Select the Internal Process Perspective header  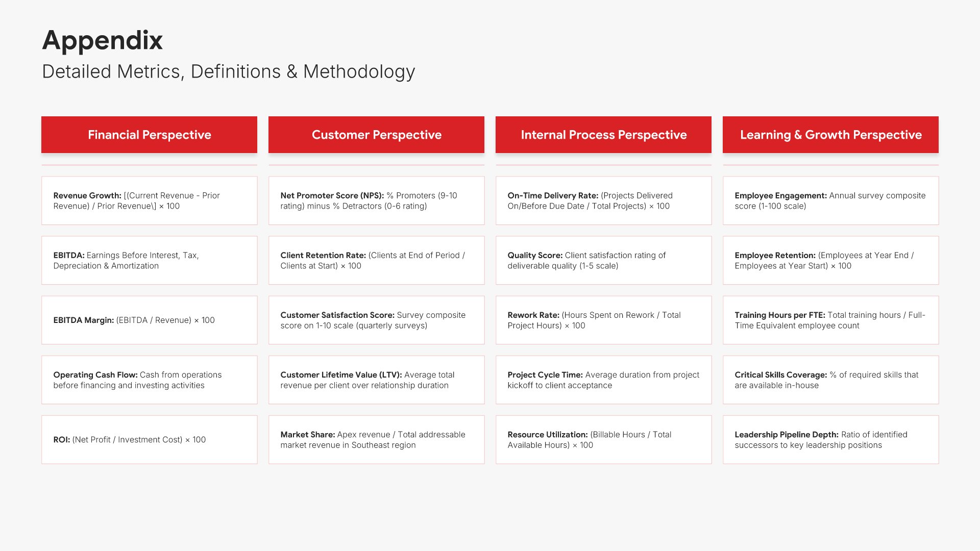pos(603,135)
